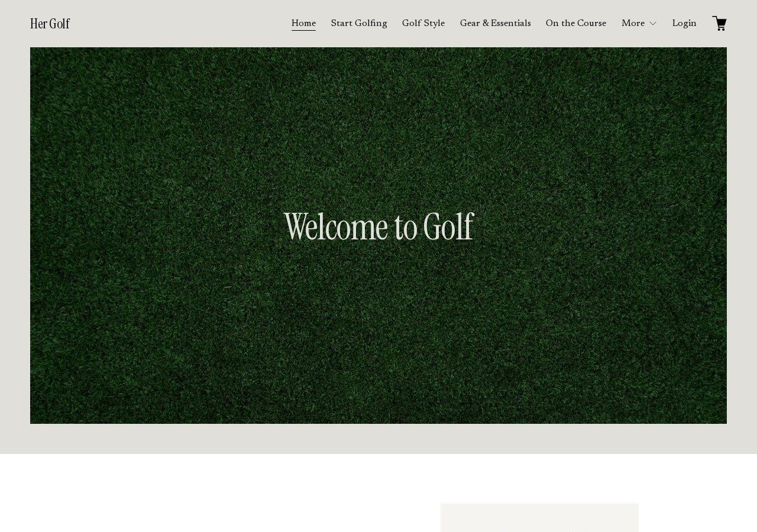Screen dimensions: 757x532
Task: Click the Welcome to Golf headline
Action: [x=378, y=227]
